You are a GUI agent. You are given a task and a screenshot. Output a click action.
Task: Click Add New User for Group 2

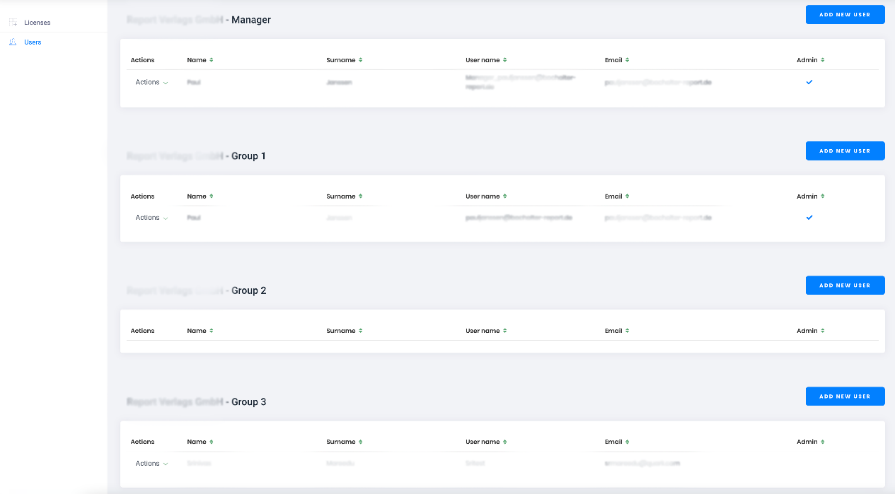(844, 285)
